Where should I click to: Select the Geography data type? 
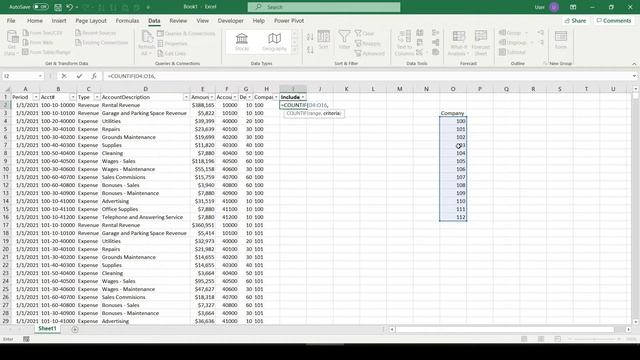274,42
